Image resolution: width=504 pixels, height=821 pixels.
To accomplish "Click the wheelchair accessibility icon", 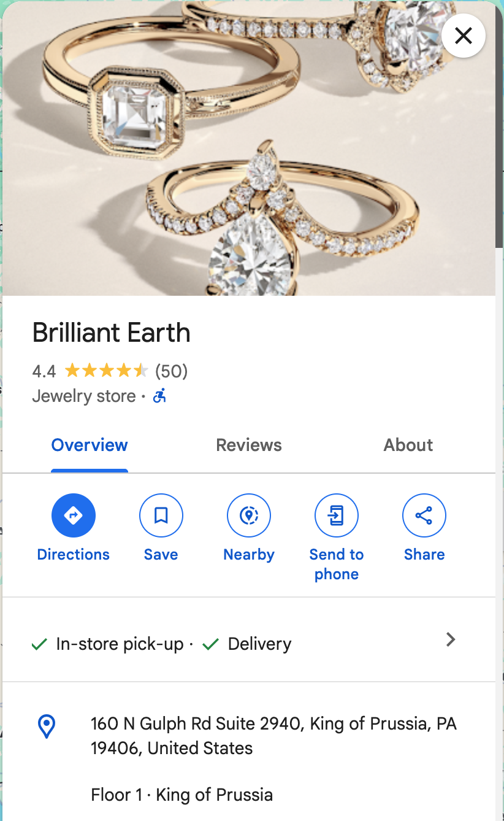I will [x=159, y=396].
